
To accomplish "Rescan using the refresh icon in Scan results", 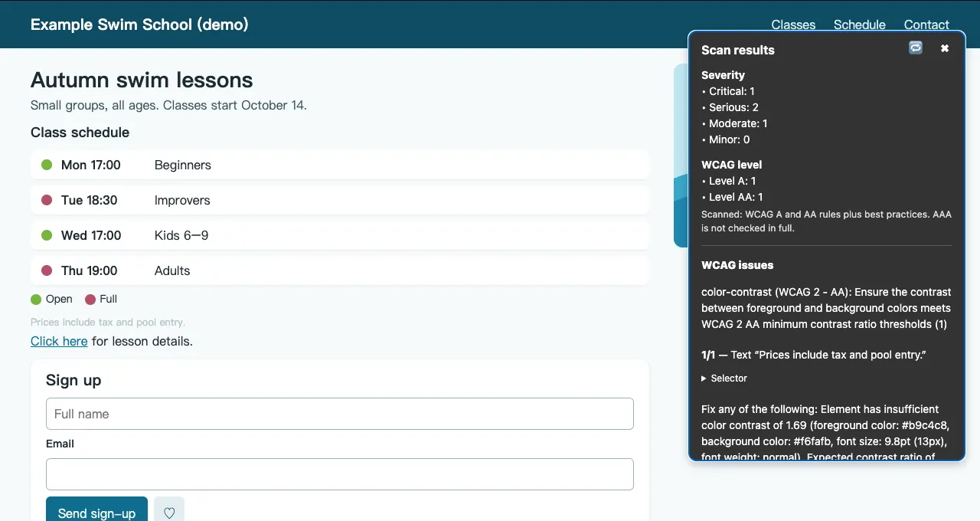I will coord(916,48).
